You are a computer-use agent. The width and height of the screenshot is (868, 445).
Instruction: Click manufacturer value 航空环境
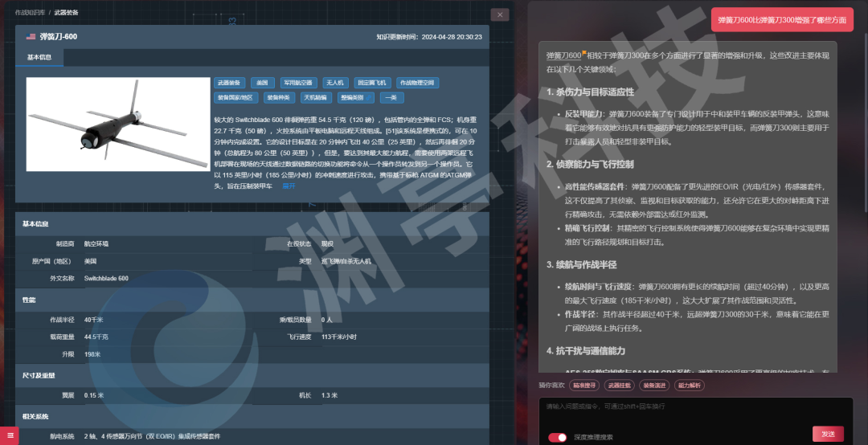pyautogui.click(x=96, y=243)
